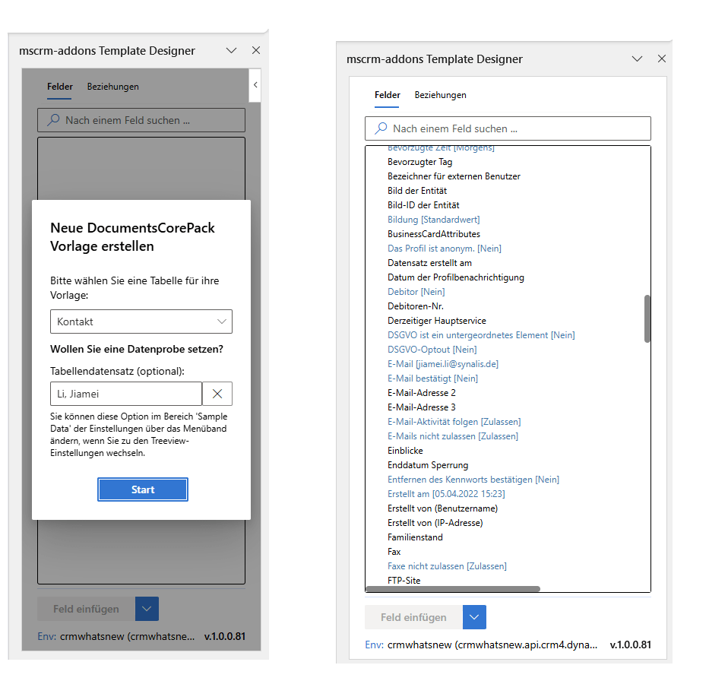Click the search field in the left panel

coord(141,120)
